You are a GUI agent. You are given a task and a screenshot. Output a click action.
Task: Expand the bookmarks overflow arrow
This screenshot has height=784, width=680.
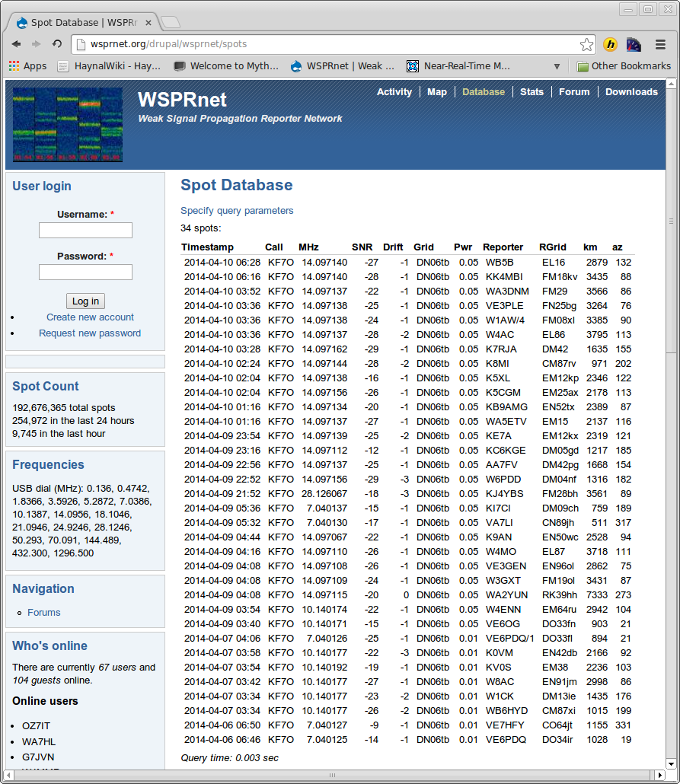click(557, 66)
